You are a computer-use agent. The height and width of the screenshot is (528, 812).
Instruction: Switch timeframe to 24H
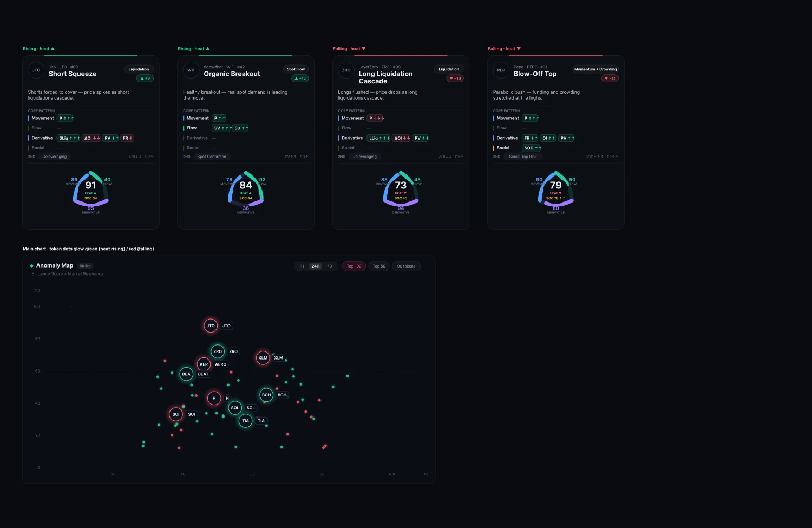pos(316,266)
